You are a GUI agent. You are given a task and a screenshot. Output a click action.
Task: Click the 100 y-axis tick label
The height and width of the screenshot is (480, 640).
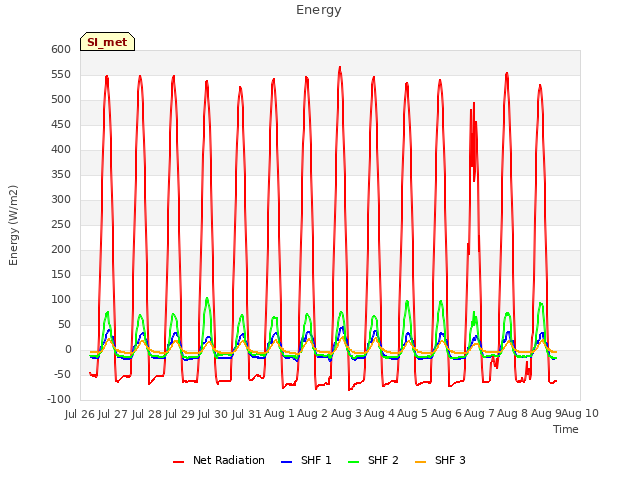[61, 300]
